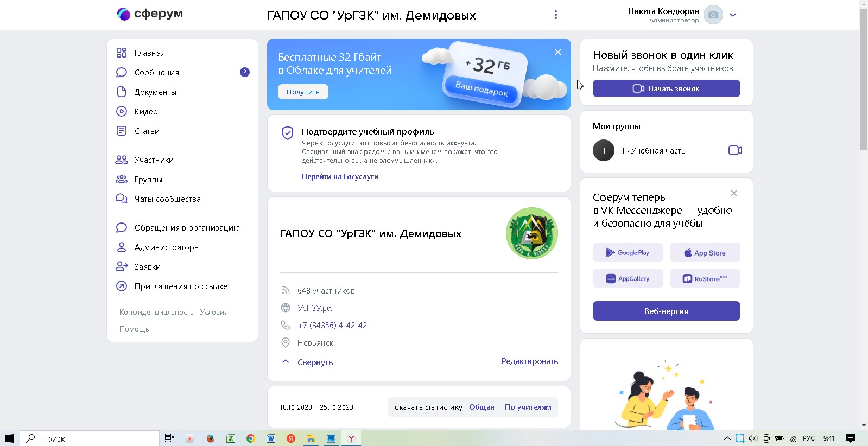Click the Получить button
The image size is (868, 446).
point(303,92)
